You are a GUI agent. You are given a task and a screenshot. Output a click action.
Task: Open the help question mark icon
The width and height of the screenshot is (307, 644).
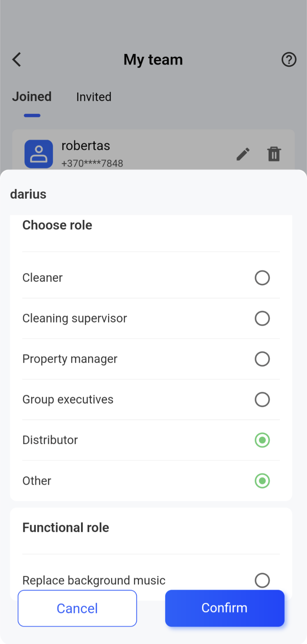pos(289,60)
